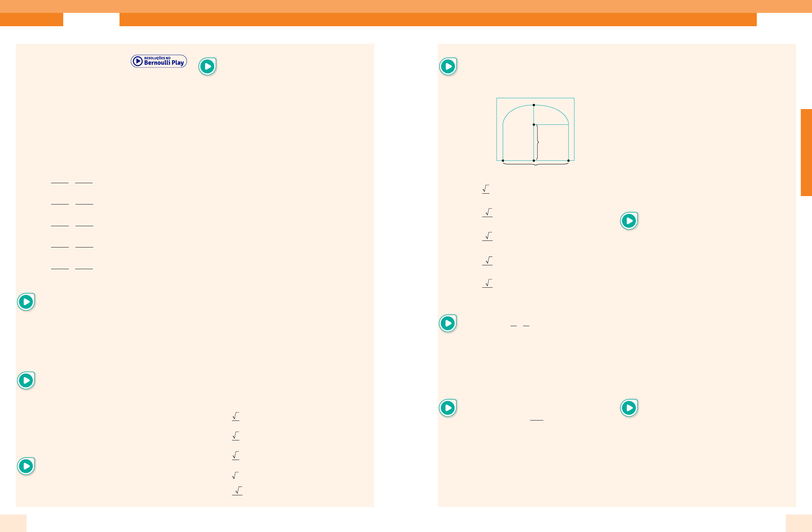Screen dimensions: 812x532
Task: Click the orange side tab on right edge
Action: pyautogui.click(x=806, y=152)
